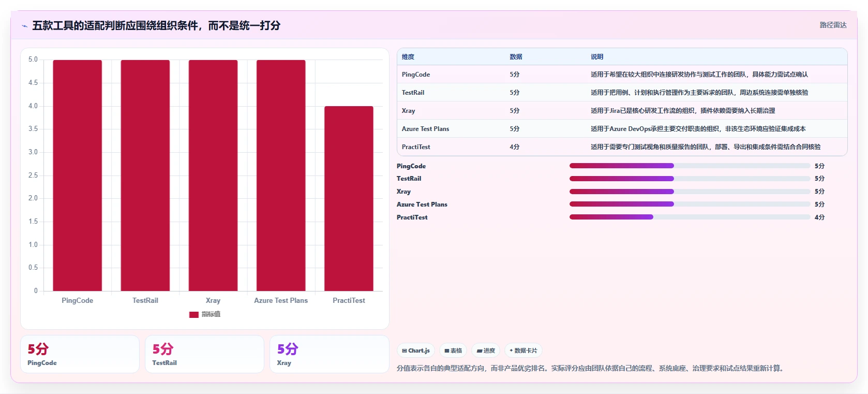
Task: Click the 4分 value after PractiTest progress bar
Action: (x=819, y=217)
